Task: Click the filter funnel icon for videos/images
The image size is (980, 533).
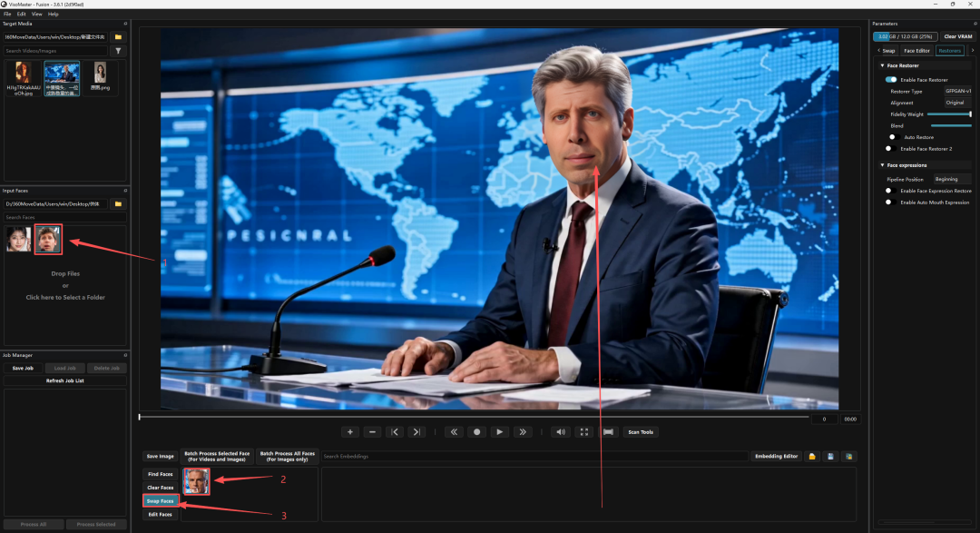Action: (118, 51)
